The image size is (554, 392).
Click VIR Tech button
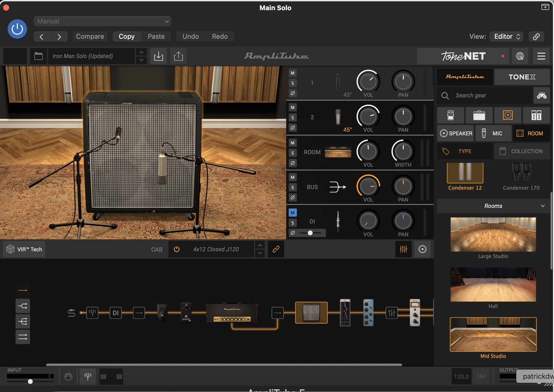coord(24,249)
